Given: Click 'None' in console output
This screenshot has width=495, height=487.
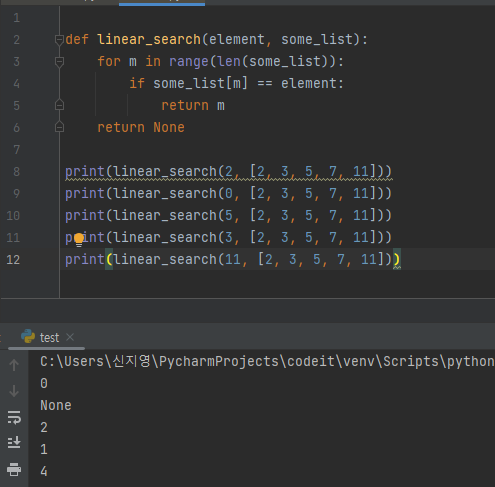Looking at the screenshot, I should click(56, 406).
